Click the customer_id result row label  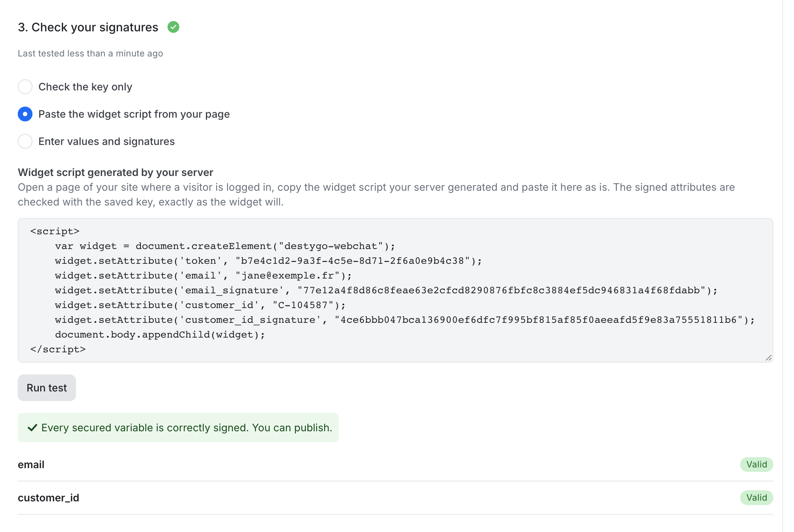48,498
